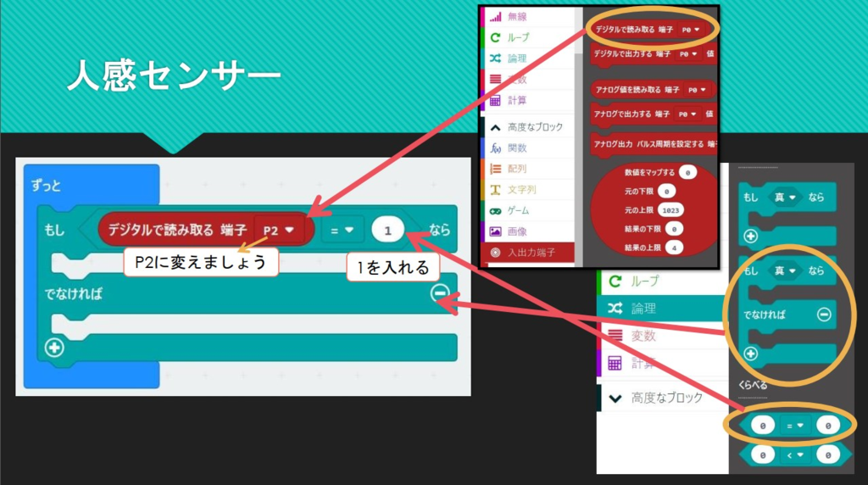Screen dimensions: 868x485
Task: Click the value 1 field in workspace comparison
Action: 387,231
